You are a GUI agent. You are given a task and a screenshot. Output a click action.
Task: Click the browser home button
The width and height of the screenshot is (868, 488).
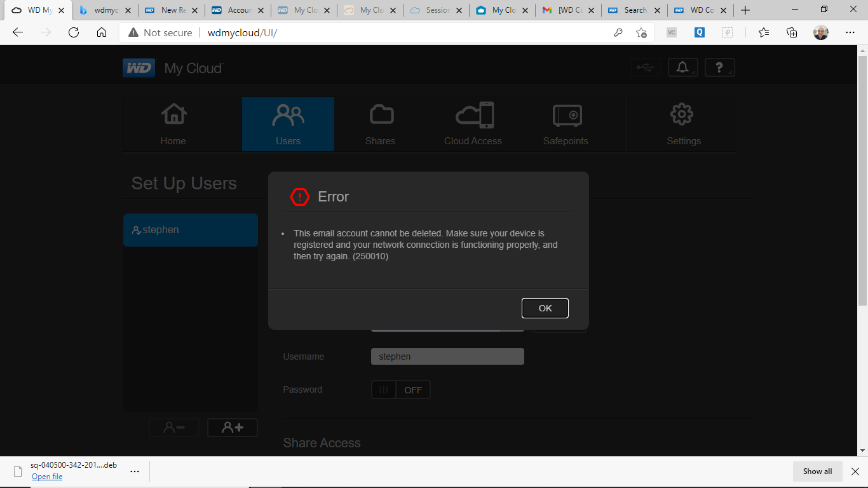coord(102,32)
